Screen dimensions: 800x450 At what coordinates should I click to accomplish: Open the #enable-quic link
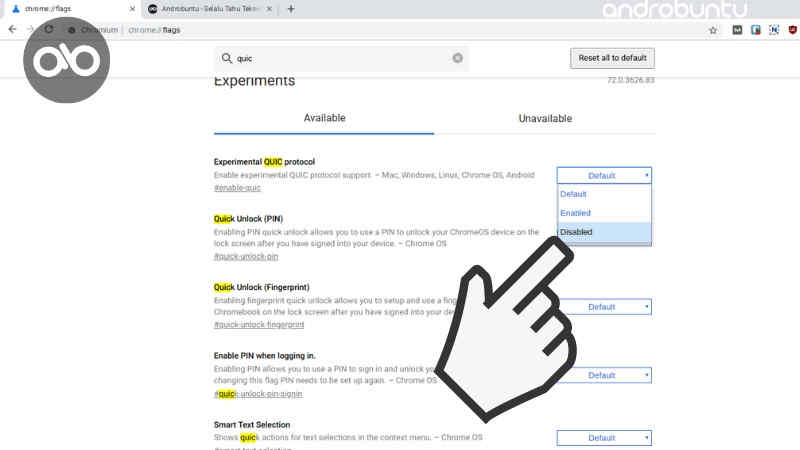tap(237, 188)
